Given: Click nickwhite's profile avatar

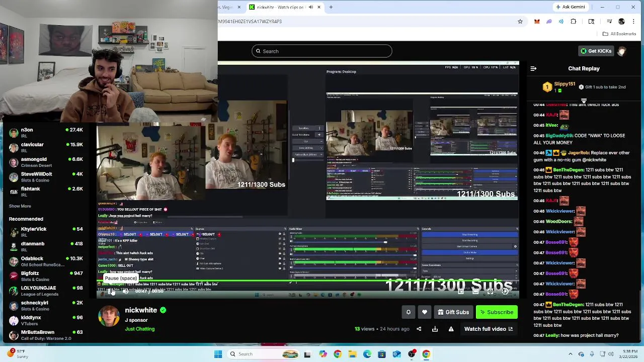Looking at the screenshot, I should (x=109, y=317).
